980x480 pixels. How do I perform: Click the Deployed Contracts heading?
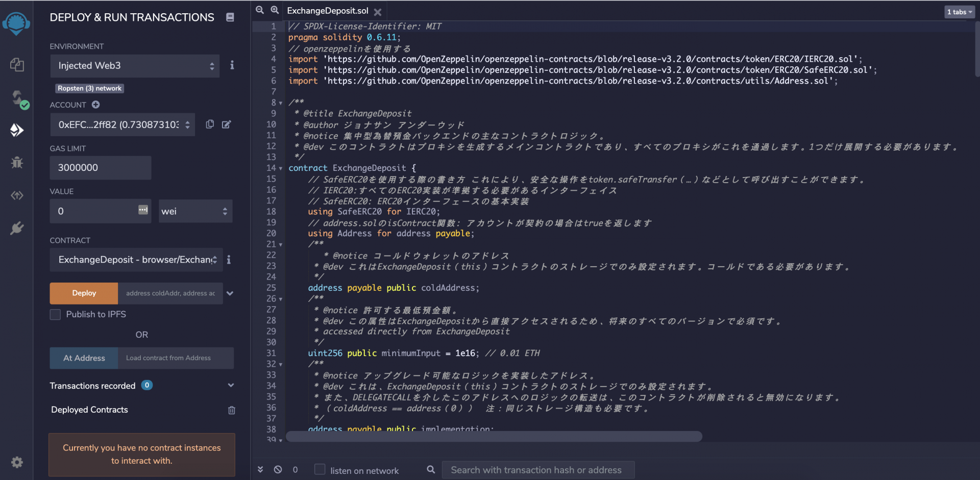pyautogui.click(x=89, y=410)
